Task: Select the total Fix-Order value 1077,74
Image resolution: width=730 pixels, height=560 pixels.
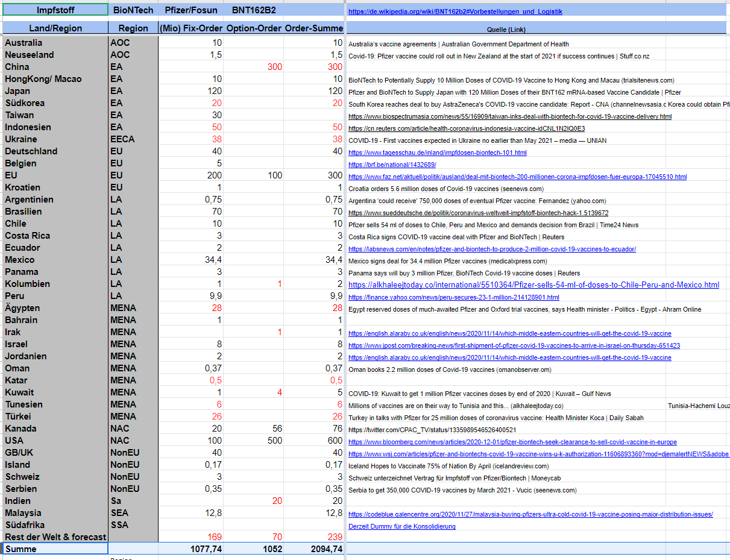Action: (191, 549)
